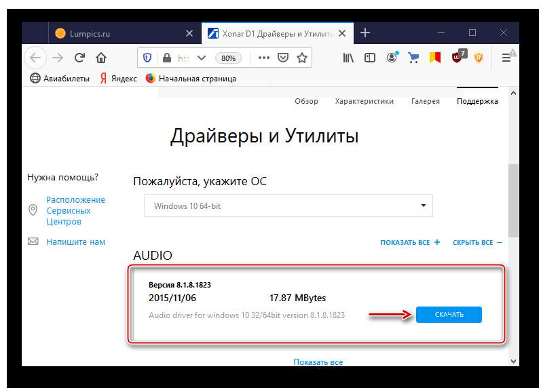Go to the Обзор section
The image size is (541, 392).
tap(306, 101)
